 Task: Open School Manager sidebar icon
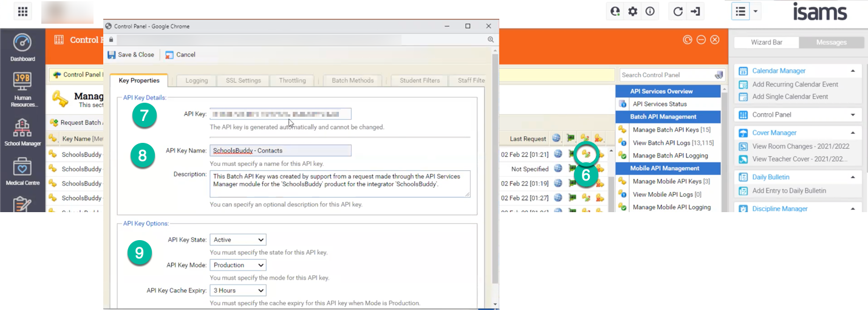pos(22,132)
